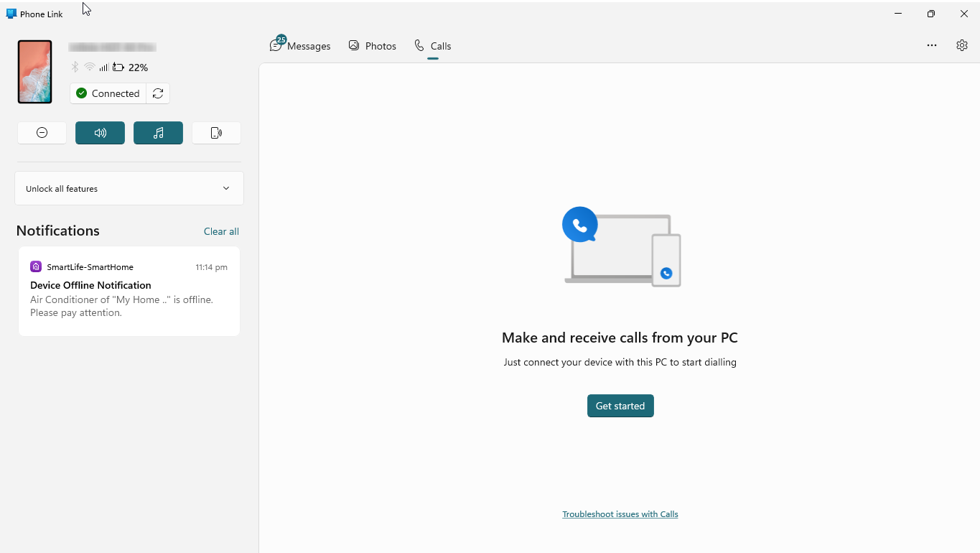Image resolution: width=980 pixels, height=553 pixels.
Task: Refresh the phone connection
Action: (158, 93)
